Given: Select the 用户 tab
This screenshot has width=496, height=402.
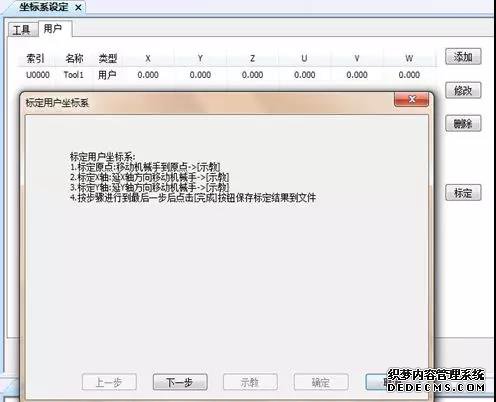Looking at the screenshot, I should pyautogui.click(x=53, y=29).
